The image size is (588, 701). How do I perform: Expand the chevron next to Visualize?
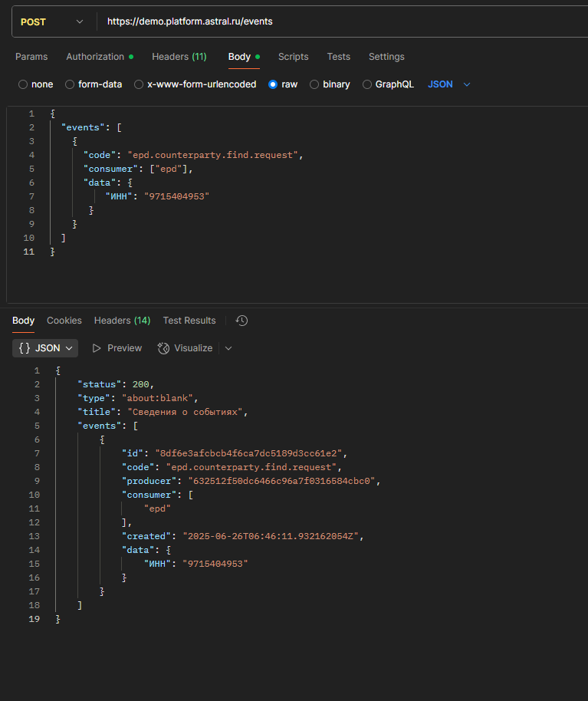pyautogui.click(x=228, y=348)
